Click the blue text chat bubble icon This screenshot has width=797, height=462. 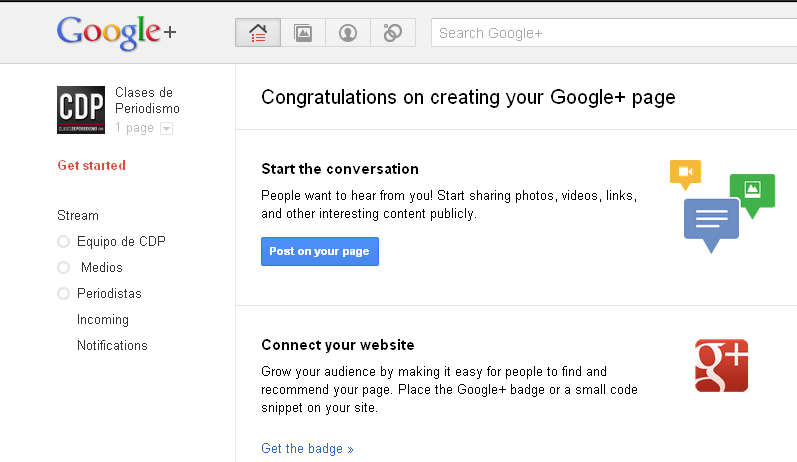711,224
